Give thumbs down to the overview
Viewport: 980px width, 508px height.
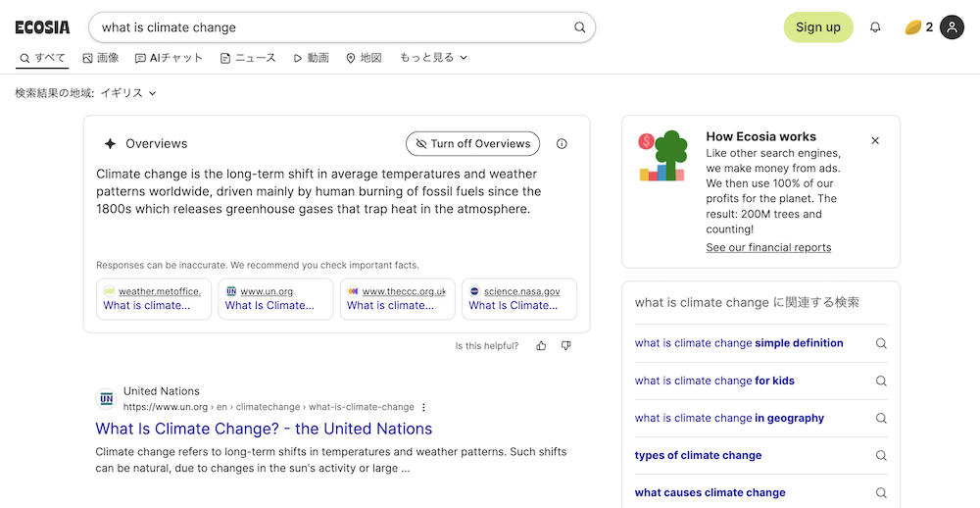565,346
